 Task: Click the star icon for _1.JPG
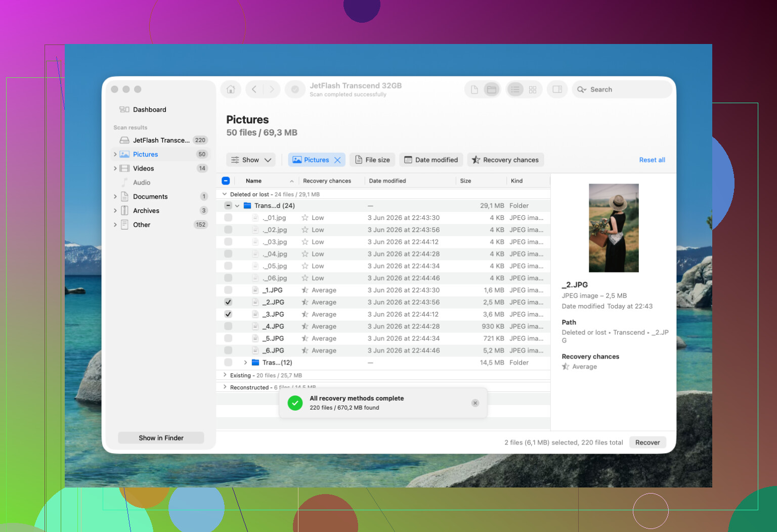[x=305, y=290]
